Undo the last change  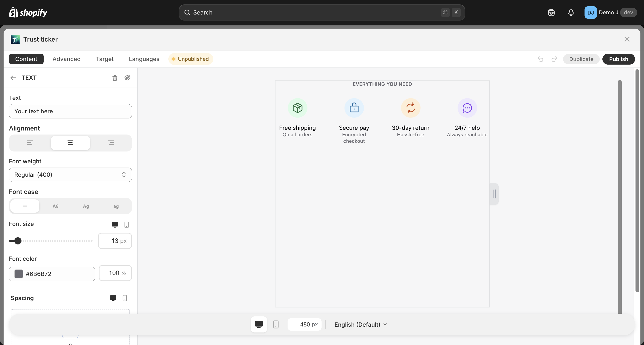coord(540,59)
